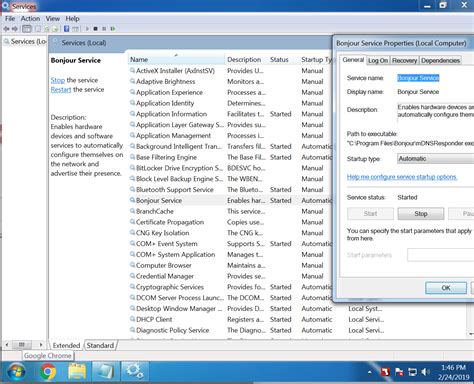Select the Bluetooth Support Service row
The height and width of the screenshot is (384, 474).
(x=230, y=189)
